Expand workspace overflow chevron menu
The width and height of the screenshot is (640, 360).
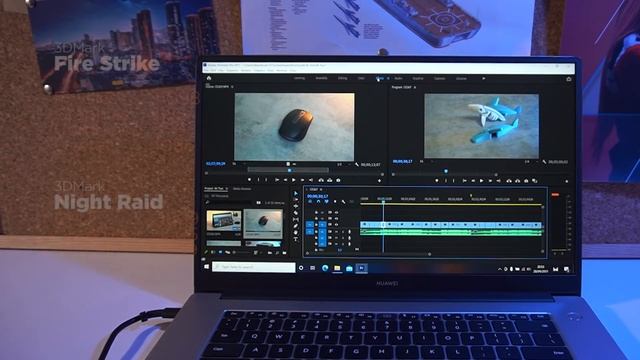[484, 78]
